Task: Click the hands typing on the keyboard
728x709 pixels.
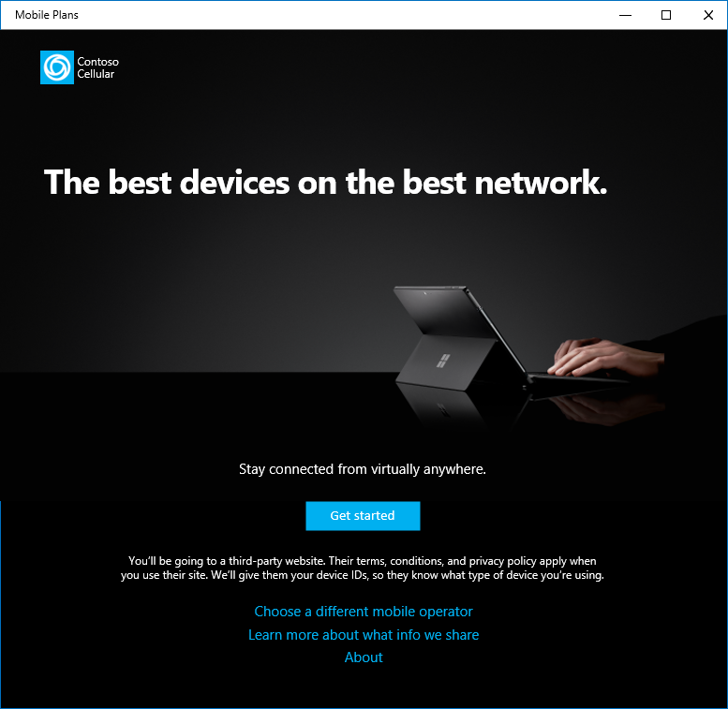Action: coord(605,358)
